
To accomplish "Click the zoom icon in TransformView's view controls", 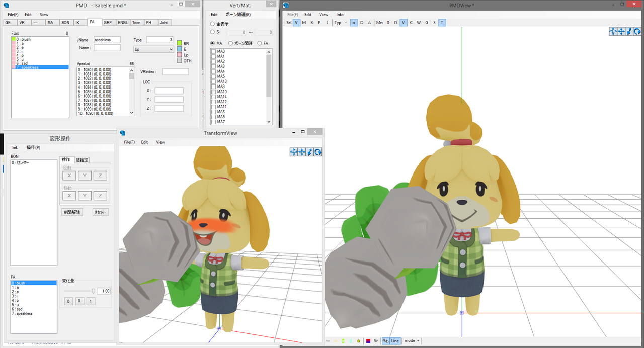I will [310, 152].
